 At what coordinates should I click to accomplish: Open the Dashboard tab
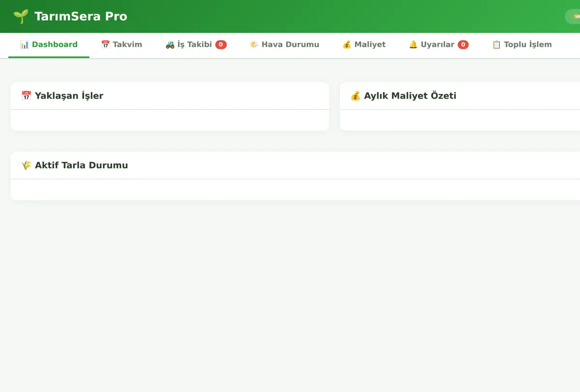tap(49, 45)
